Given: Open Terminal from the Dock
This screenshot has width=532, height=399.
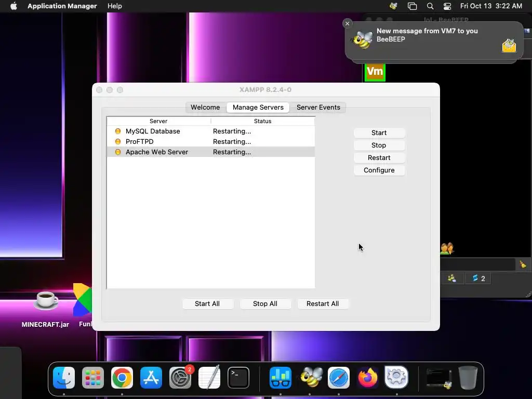Looking at the screenshot, I should pos(238,378).
